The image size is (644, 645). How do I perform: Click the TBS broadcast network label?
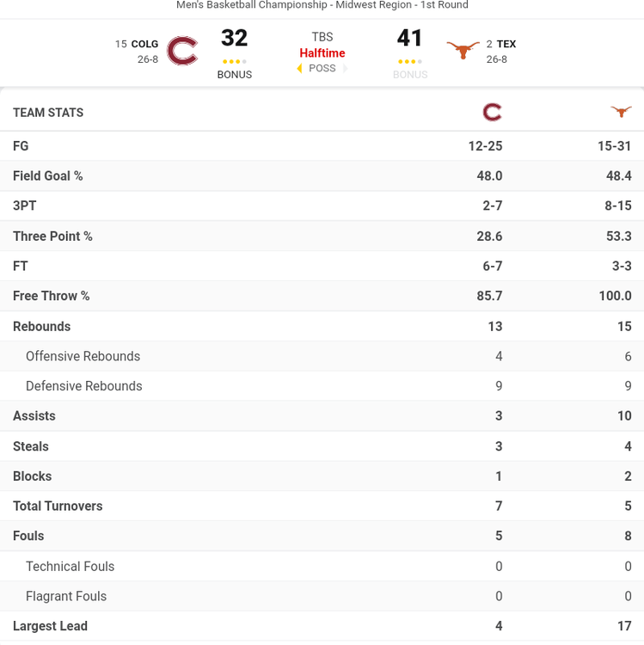322,37
